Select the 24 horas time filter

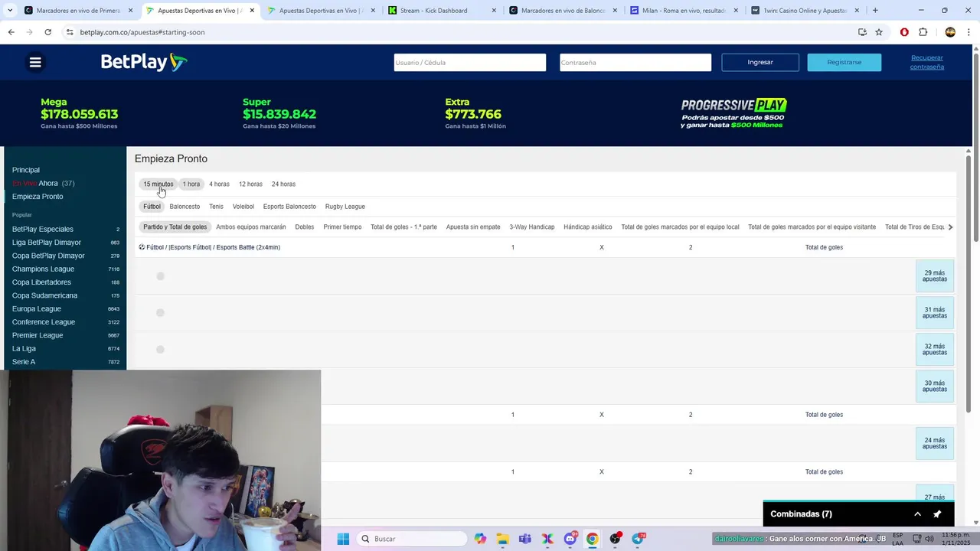click(x=283, y=184)
